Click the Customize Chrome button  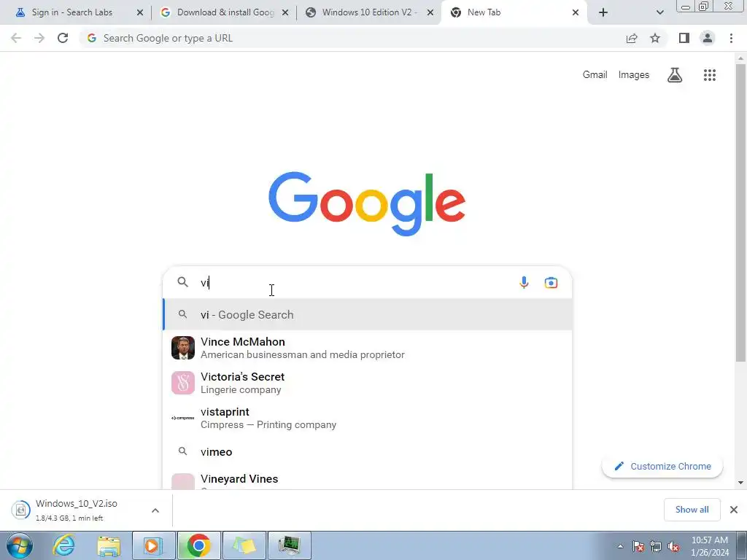coord(662,466)
